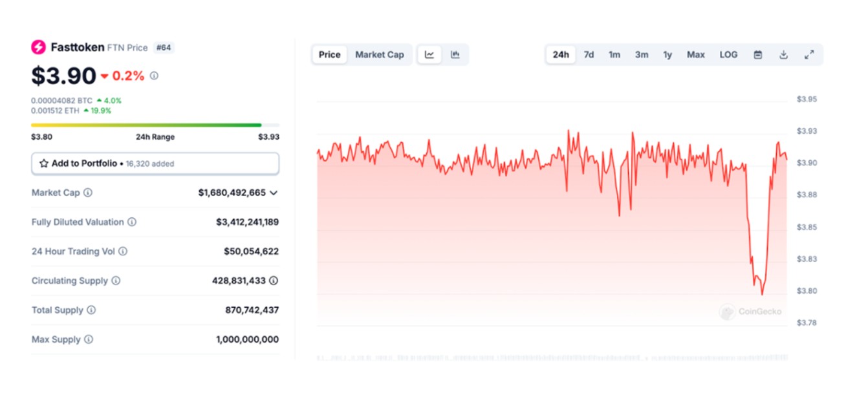Open info icon beside 428,831,433 value

point(274,281)
